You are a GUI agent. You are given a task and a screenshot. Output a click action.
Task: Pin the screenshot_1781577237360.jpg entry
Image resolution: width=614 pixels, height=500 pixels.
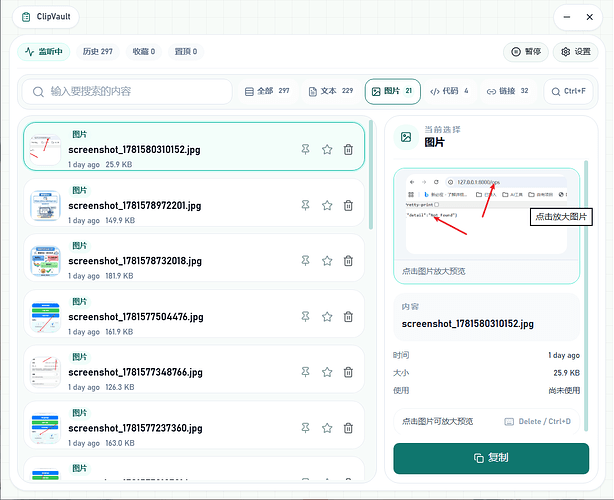(x=305, y=428)
